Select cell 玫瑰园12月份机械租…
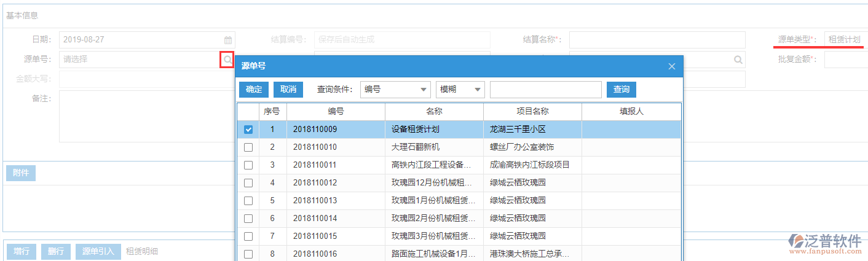 tap(434, 183)
